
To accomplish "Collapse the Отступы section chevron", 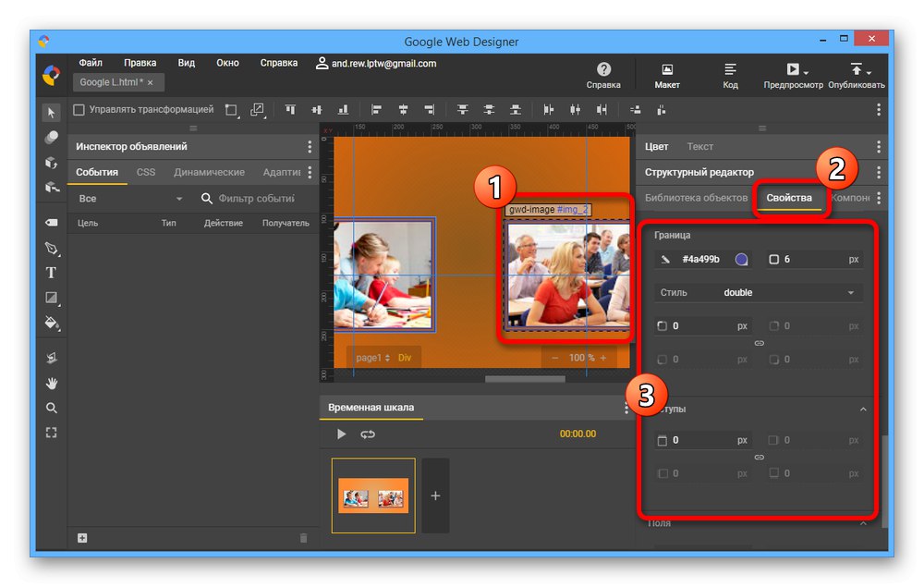I will click(x=863, y=410).
